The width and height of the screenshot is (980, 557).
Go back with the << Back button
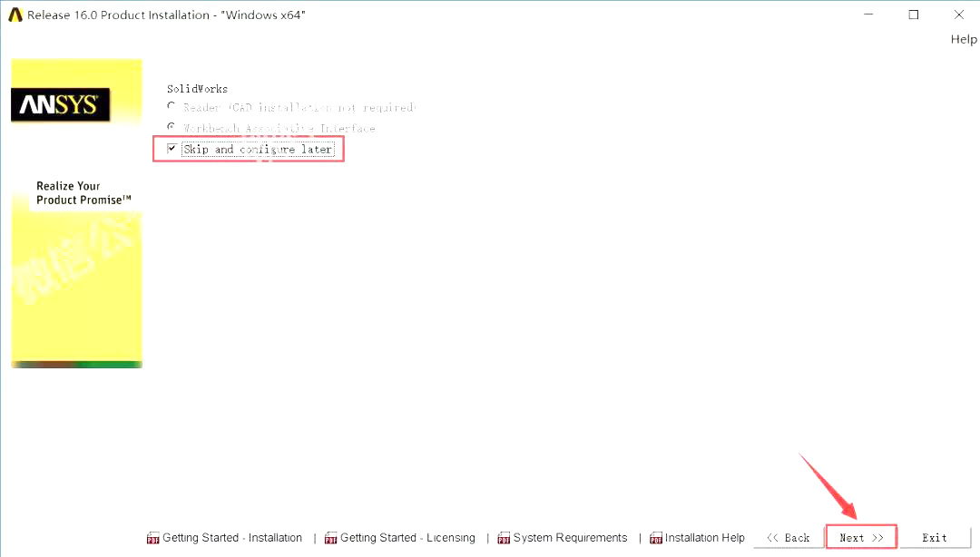789,538
